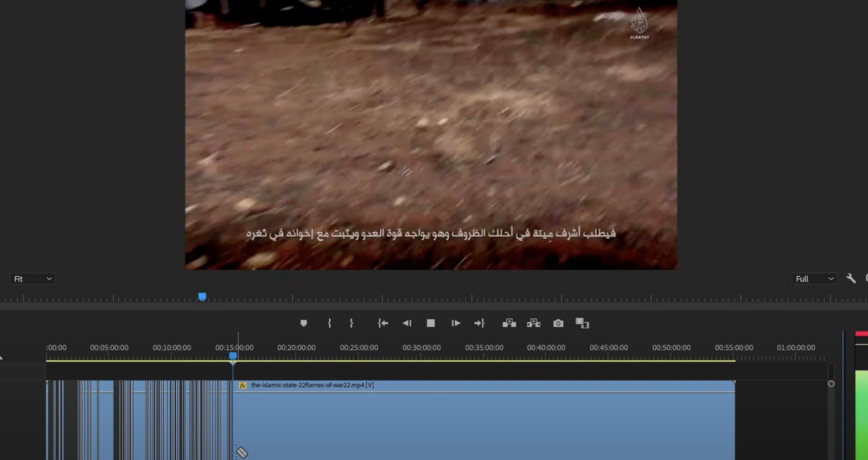
Task: Step back one frame
Action: (x=407, y=323)
